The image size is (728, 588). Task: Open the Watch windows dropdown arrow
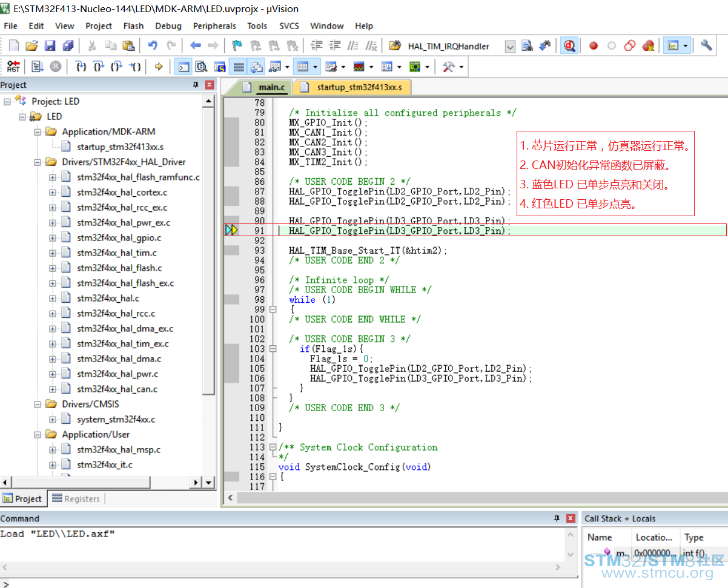[x=287, y=67]
